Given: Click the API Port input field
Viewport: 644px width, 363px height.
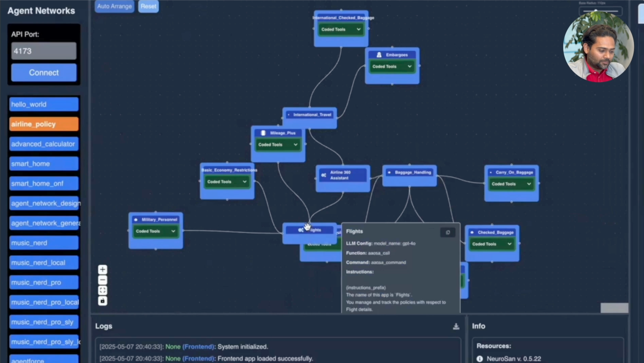Looking at the screenshot, I should point(44,51).
